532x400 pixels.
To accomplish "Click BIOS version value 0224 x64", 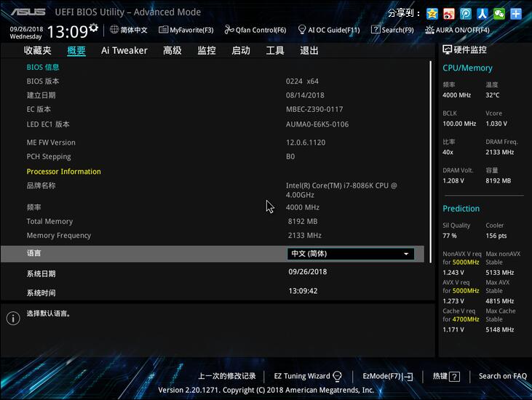I will 302,81.
